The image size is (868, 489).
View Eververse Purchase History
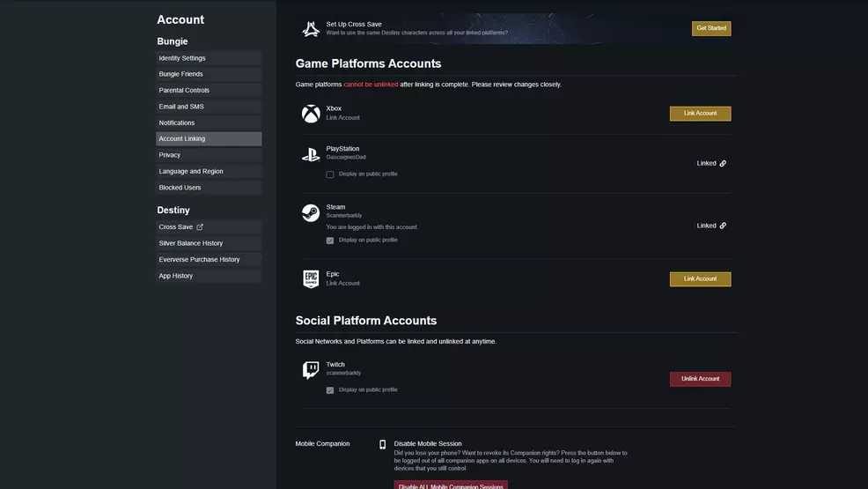click(209, 259)
